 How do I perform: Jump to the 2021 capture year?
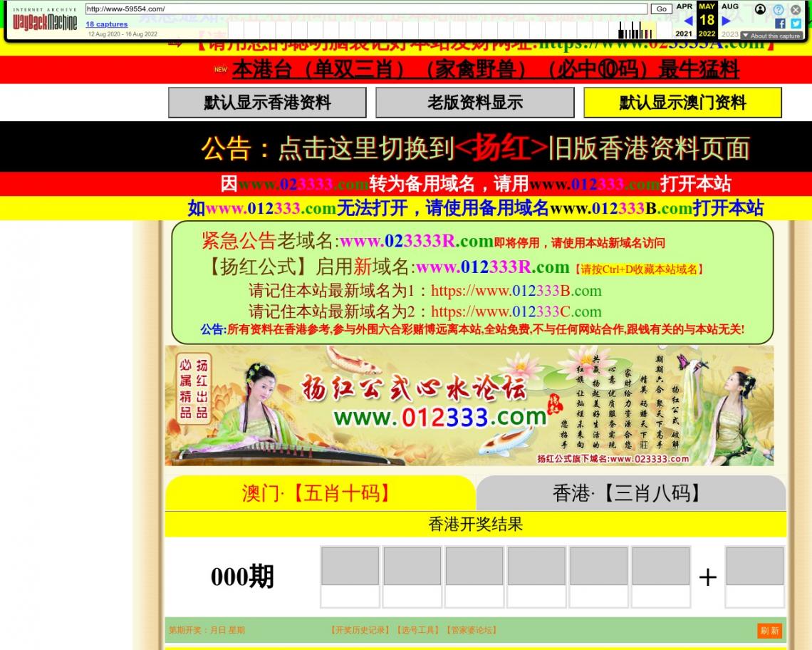684,33
